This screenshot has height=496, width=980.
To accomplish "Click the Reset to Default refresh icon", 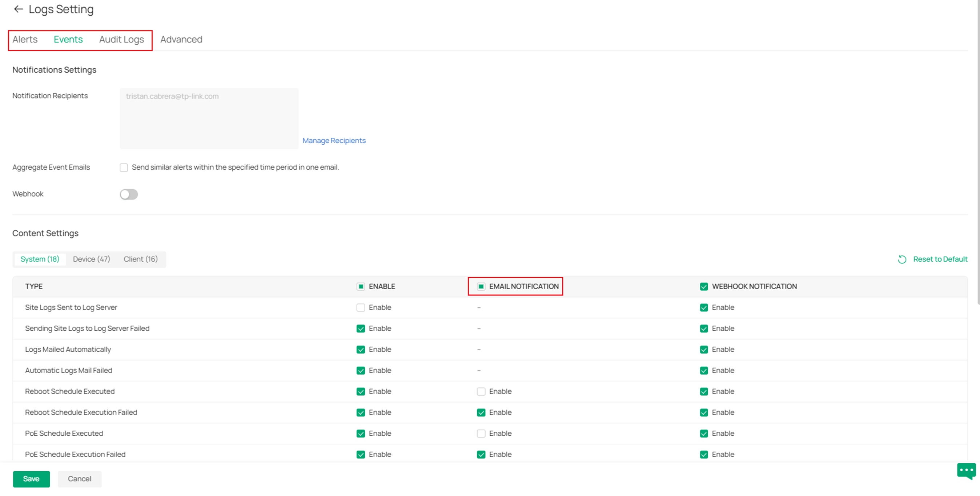I will click(x=902, y=259).
